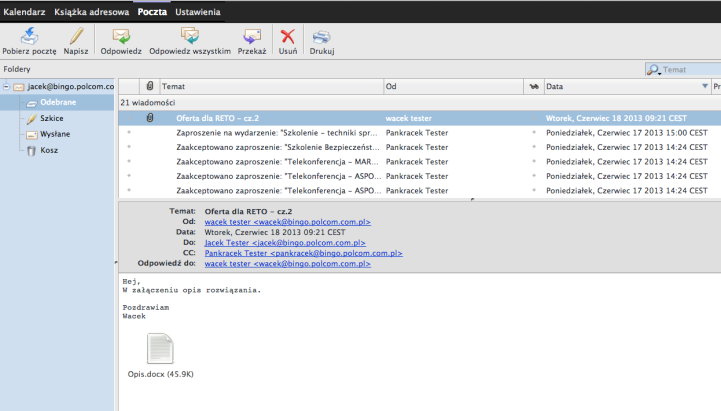Viewport: 721px width, 411px height.
Task: Open the Kosz folder
Action: 49,150
